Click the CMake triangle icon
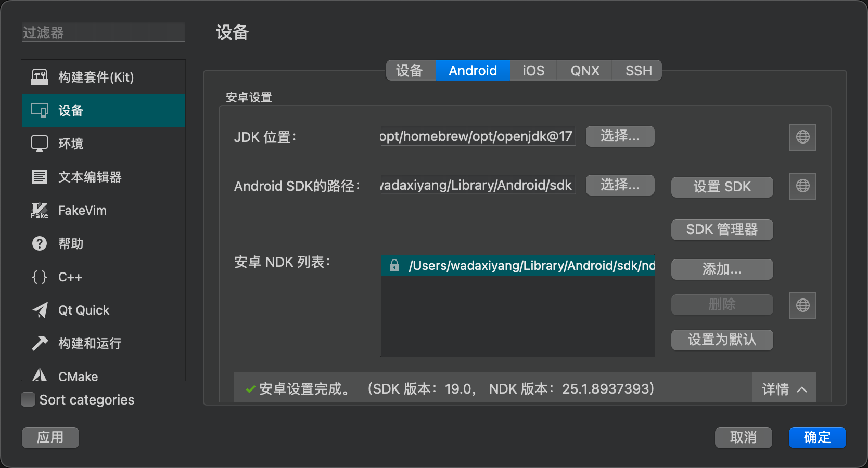The height and width of the screenshot is (468, 868). (x=40, y=374)
